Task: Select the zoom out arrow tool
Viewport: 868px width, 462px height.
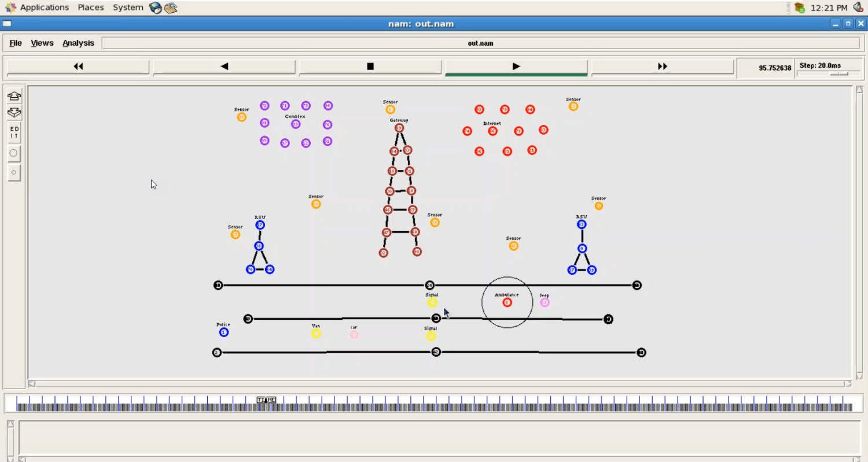Action: 14,113
